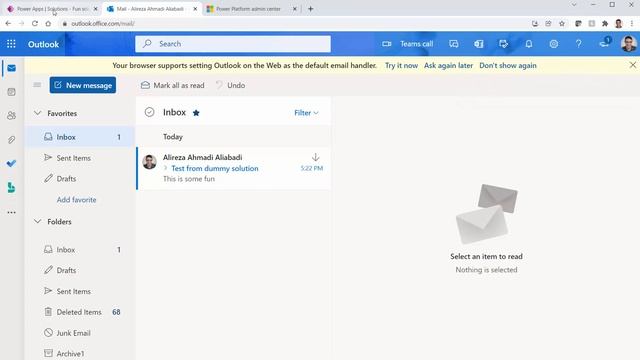Open notifications bell
This screenshot has height=360, width=640.
[529, 44]
